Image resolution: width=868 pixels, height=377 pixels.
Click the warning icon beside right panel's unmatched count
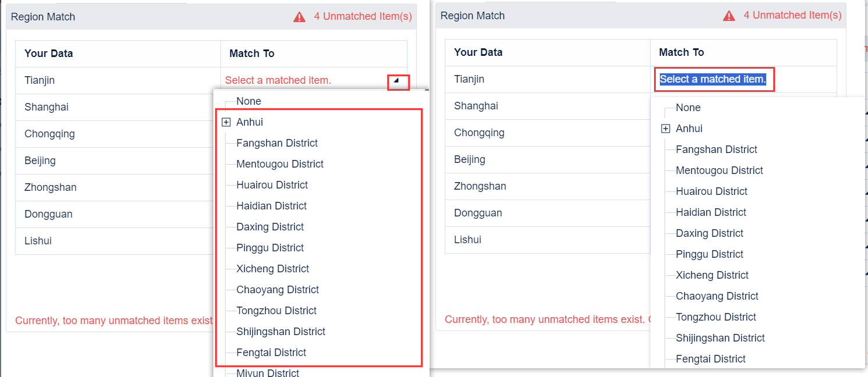[728, 16]
